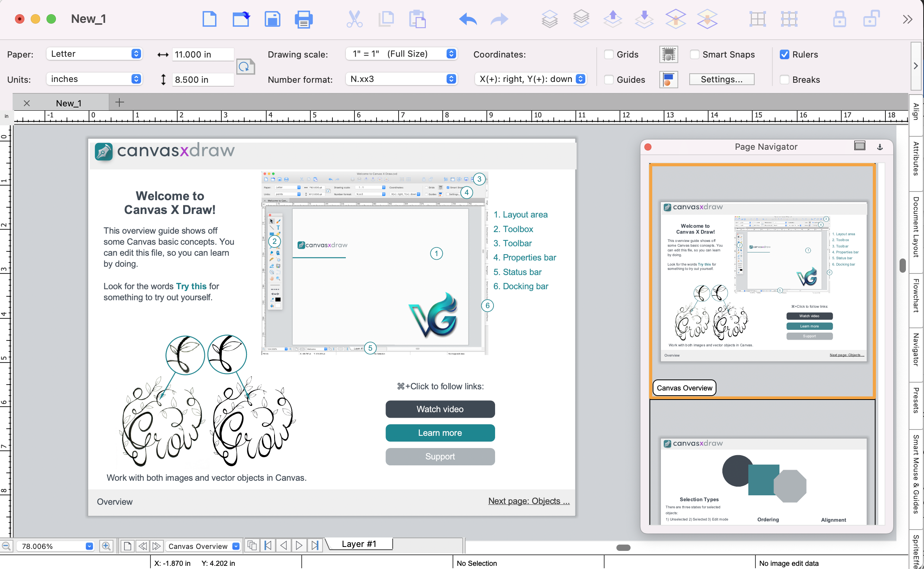Open the Number format dropdown
Screen dimensions: 924x569
coord(401,79)
